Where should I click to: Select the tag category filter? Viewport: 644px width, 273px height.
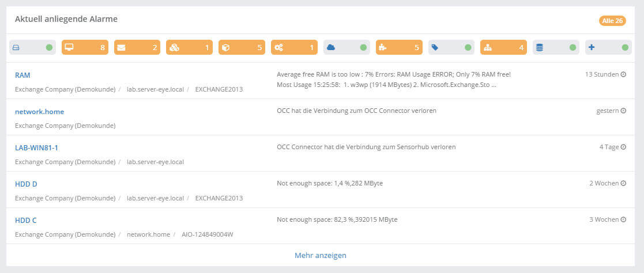click(x=451, y=47)
